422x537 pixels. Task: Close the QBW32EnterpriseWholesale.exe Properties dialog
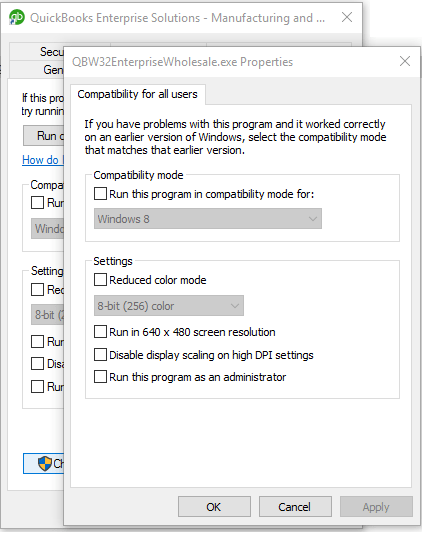tap(405, 61)
